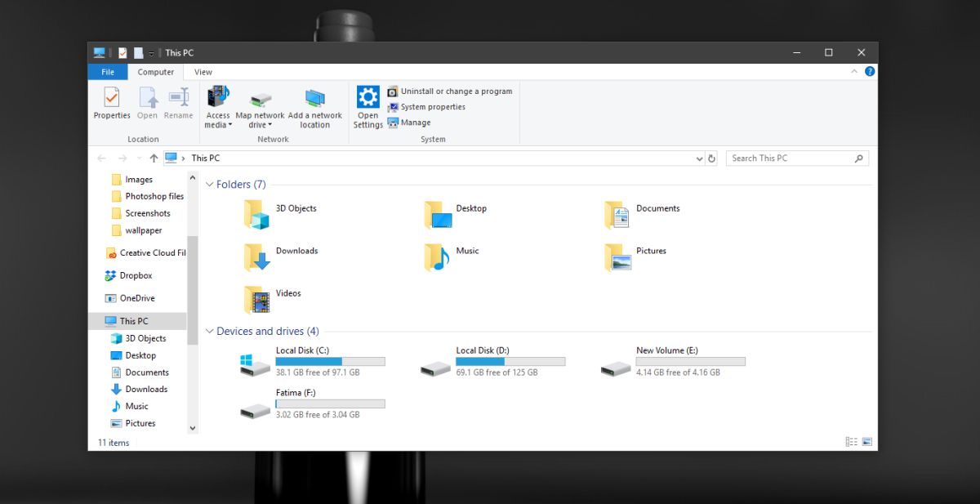980x504 pixels.
Task: Collapse the ribbon with chevron arrow
Action: pos(855,72)
